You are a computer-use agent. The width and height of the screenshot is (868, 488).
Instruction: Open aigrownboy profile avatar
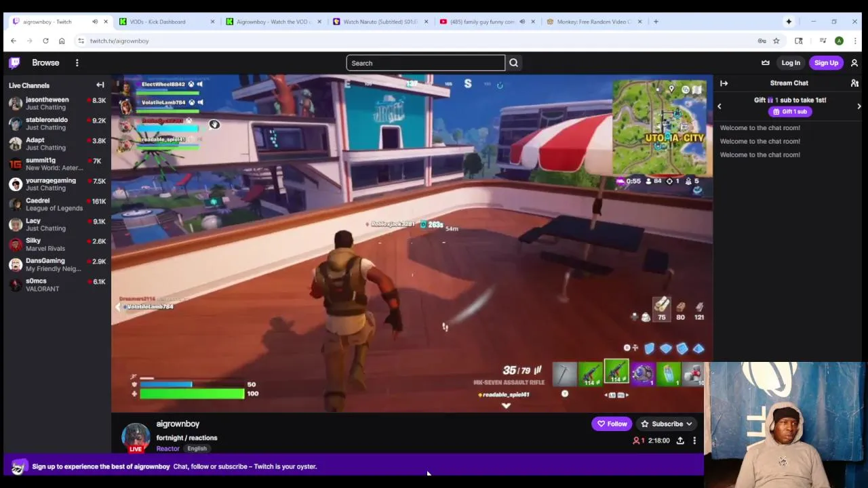click(136, 436)
